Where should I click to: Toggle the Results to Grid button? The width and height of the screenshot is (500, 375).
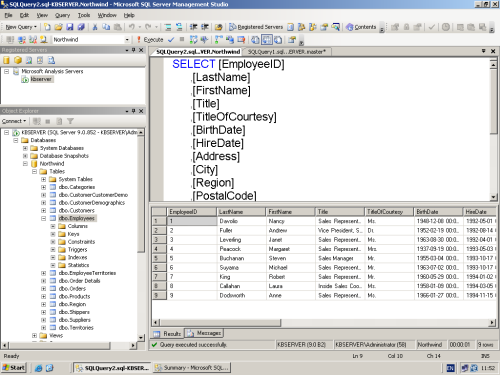coord(267,40)
